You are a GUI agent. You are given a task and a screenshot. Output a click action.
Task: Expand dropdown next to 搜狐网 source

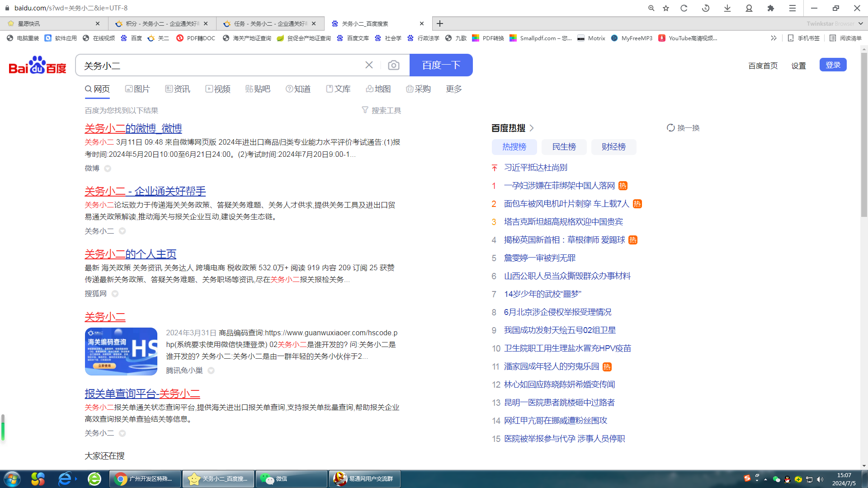coord(115,294)
